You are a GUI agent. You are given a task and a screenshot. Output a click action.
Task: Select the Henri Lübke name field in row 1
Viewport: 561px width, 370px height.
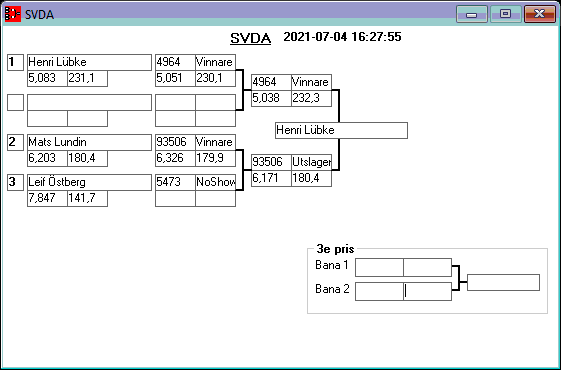[89, 62]
